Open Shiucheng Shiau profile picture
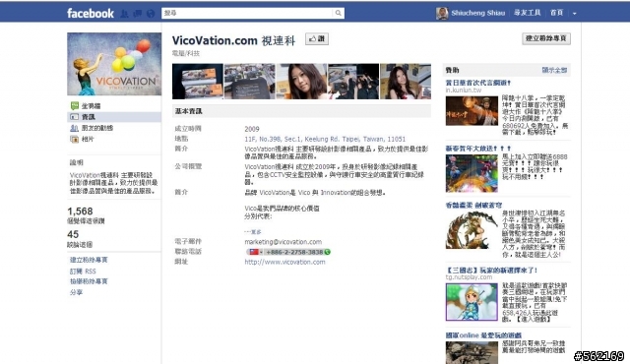Viewport: 630px width, 364px height. tap(442, 13)
